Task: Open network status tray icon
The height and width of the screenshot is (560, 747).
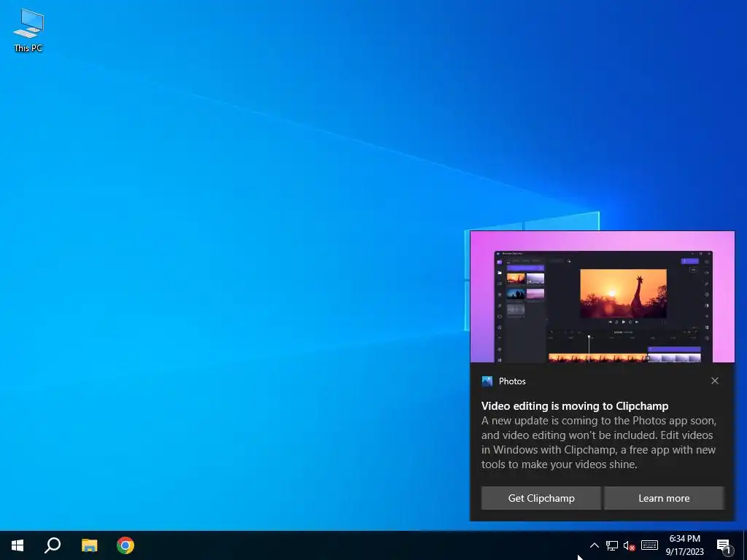Action: pyautogui.click(x=612, y=545)
